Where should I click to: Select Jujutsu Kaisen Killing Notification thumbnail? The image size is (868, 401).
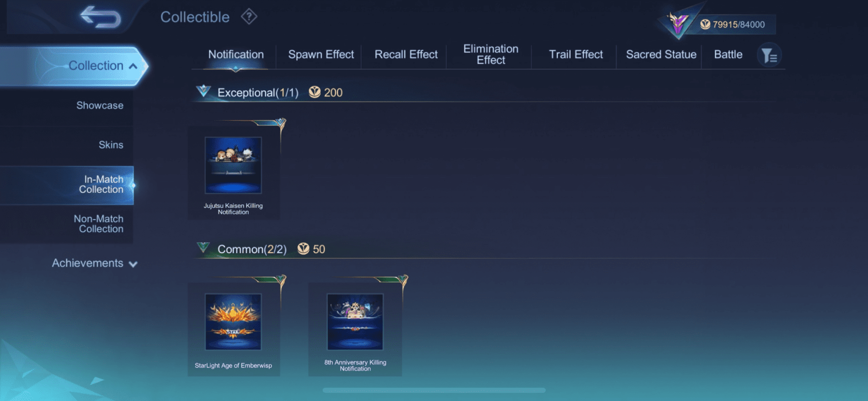pos(233,166)
